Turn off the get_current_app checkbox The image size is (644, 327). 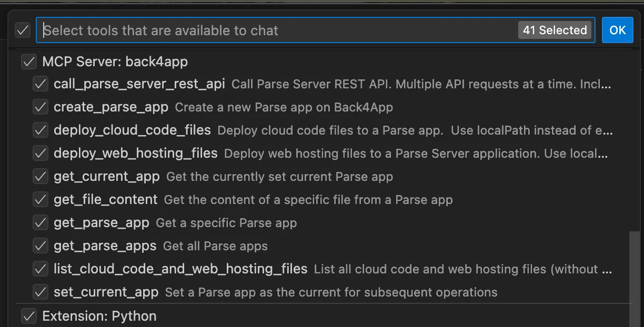coord(41,177)
